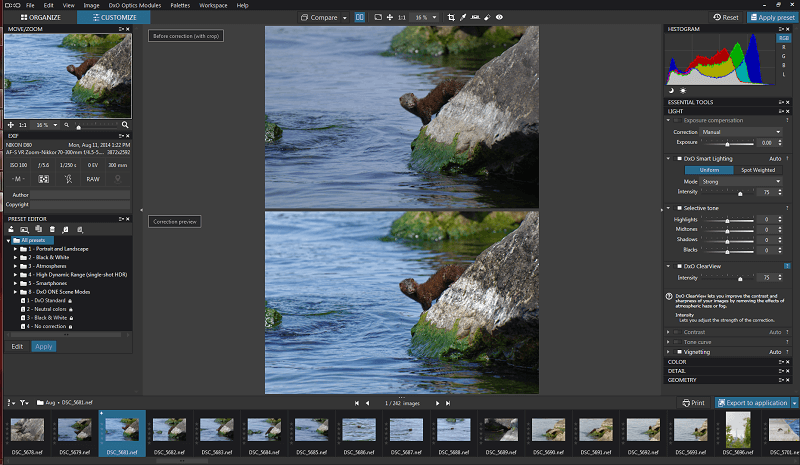Toggle the preview eye icon in toolbar
The height and width of the screenshot is (465, 800).
(x=499, y=17)
